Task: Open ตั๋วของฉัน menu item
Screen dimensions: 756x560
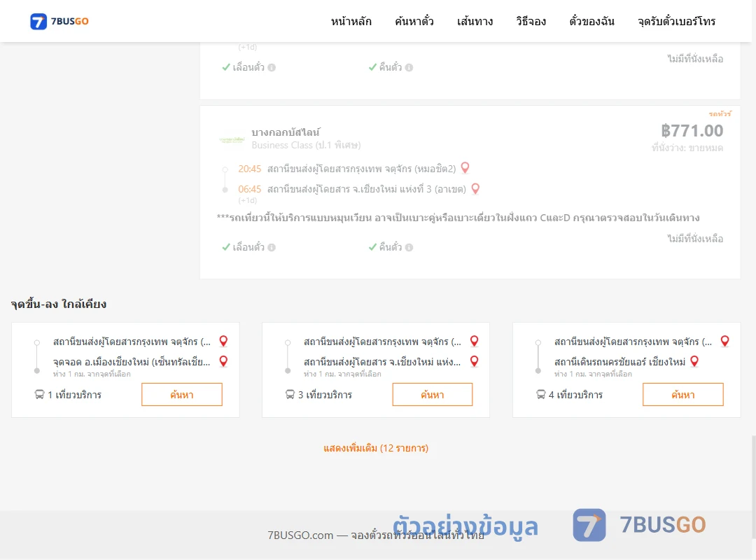Action: point(591,21)
